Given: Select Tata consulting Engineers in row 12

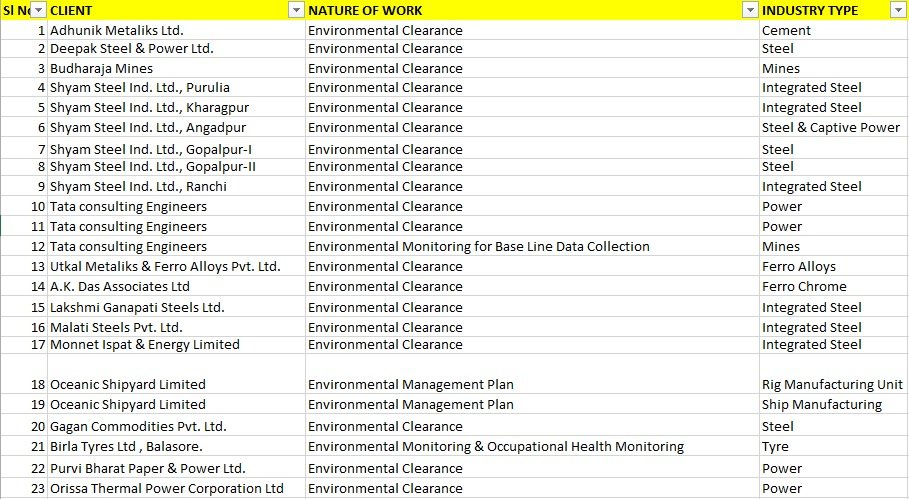Looking at the screenshot, I should [x=176, y=246].
